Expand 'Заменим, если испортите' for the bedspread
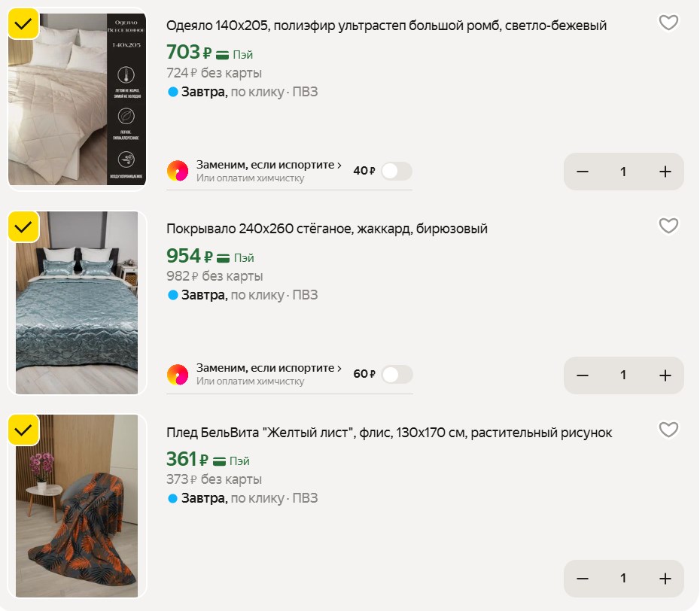Viewport: 700px width, 611px height. [269, 368]
